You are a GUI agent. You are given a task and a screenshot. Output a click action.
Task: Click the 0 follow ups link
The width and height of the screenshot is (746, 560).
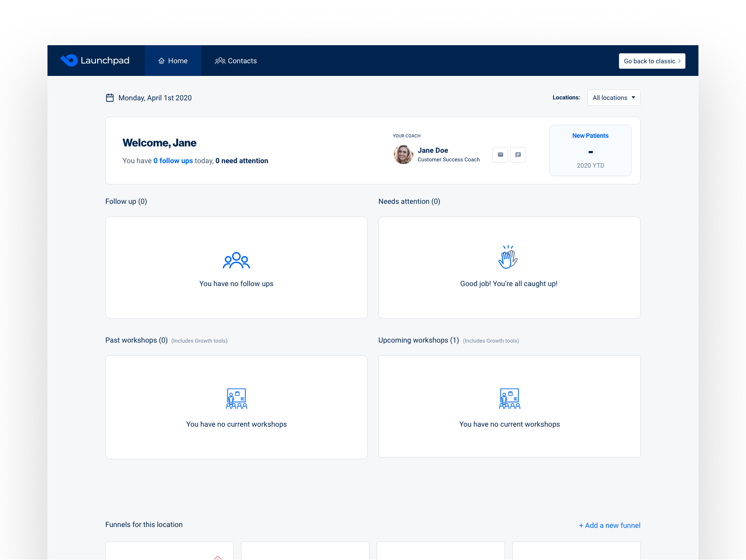pyautogui.click(x=173, y=161)
